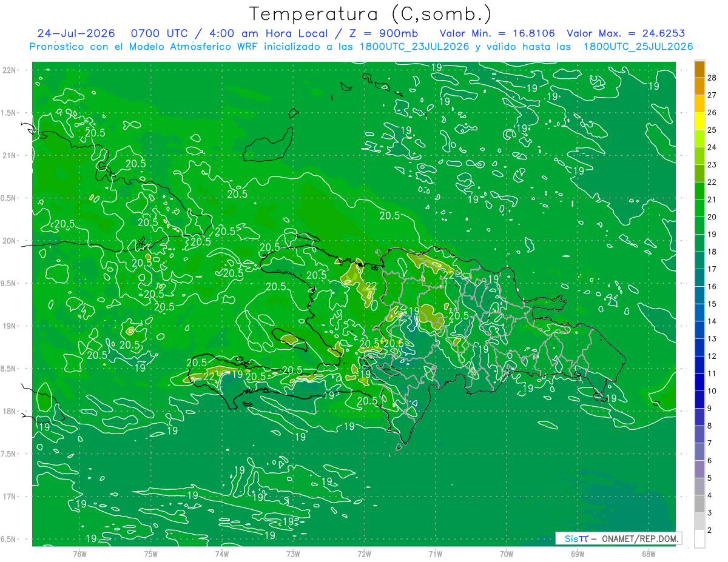The height and width of the screenshot is (562, 728).
Task: Click the 'Valor Min. = 16.8106' readout
Action: 497,33
